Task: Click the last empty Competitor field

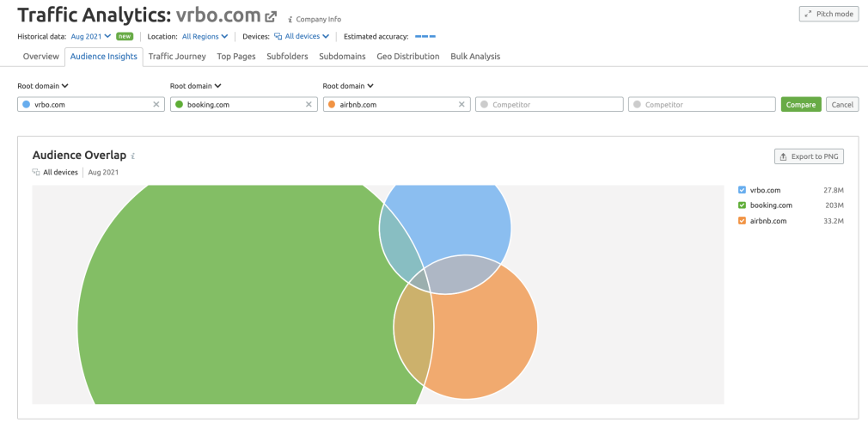Action: pyautogui.click(x=702, y=104)
